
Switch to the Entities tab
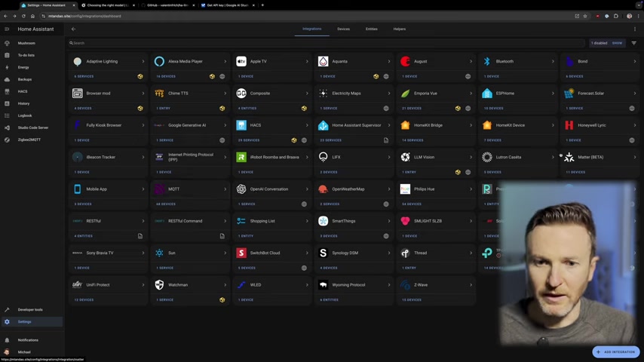tap(371, 29)
